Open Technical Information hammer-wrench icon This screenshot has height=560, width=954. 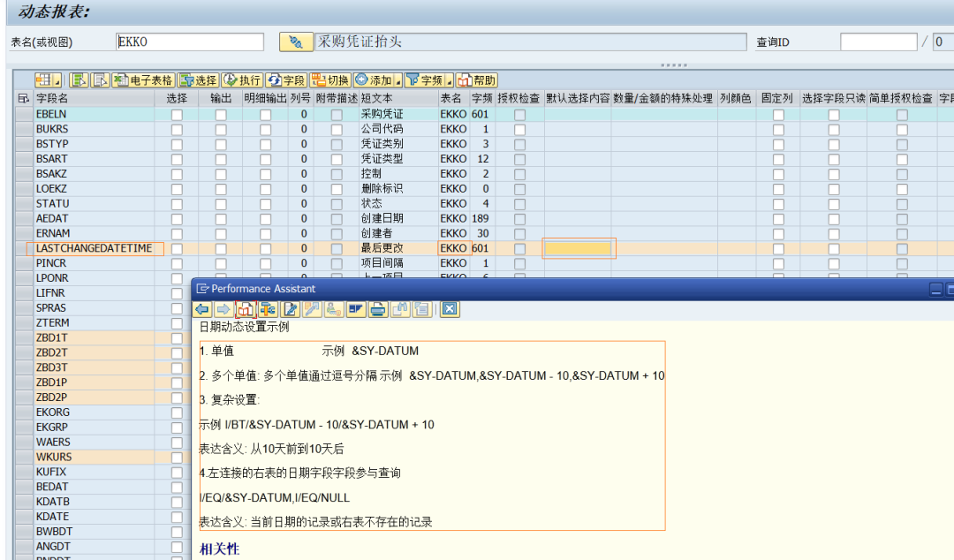[267, 309]
